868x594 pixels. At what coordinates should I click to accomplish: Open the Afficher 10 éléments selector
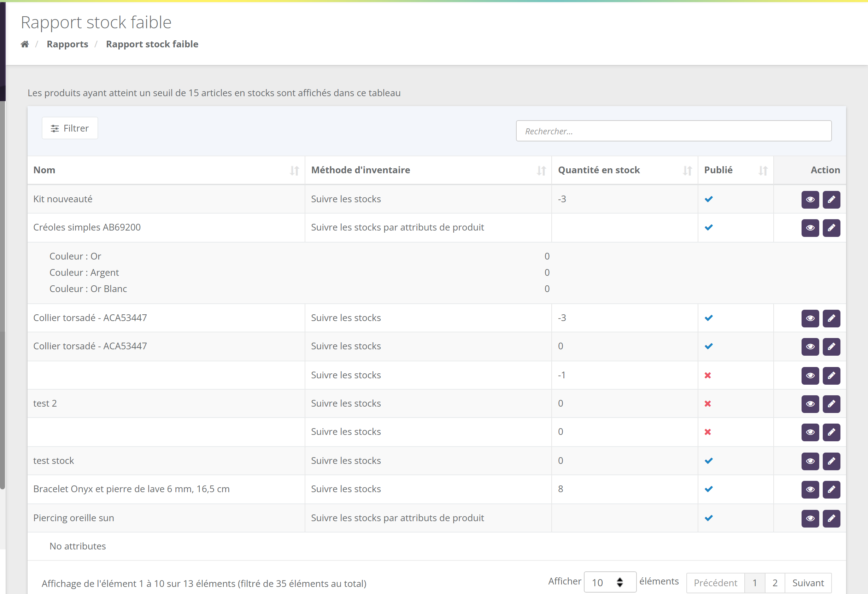(x=610, y=582)
